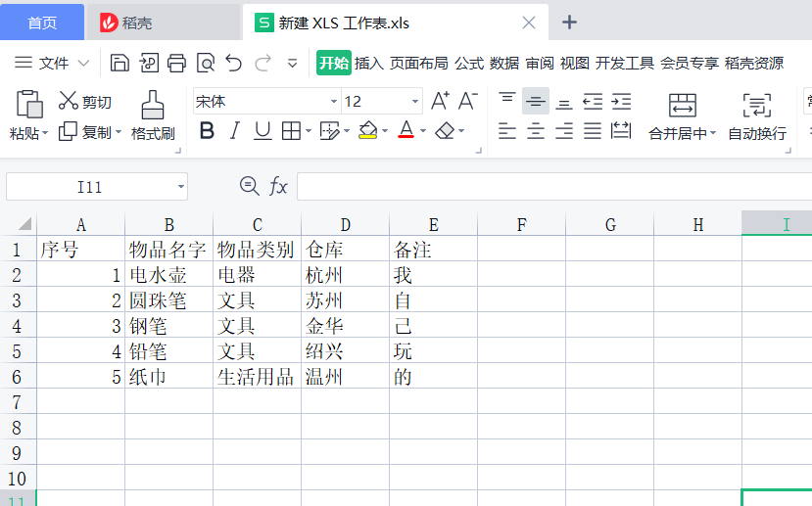This screenshot has width=812, height=506.
Task: Expand the border style dropdown arrow
Action: pyautogui.click(x=309, y=131)
